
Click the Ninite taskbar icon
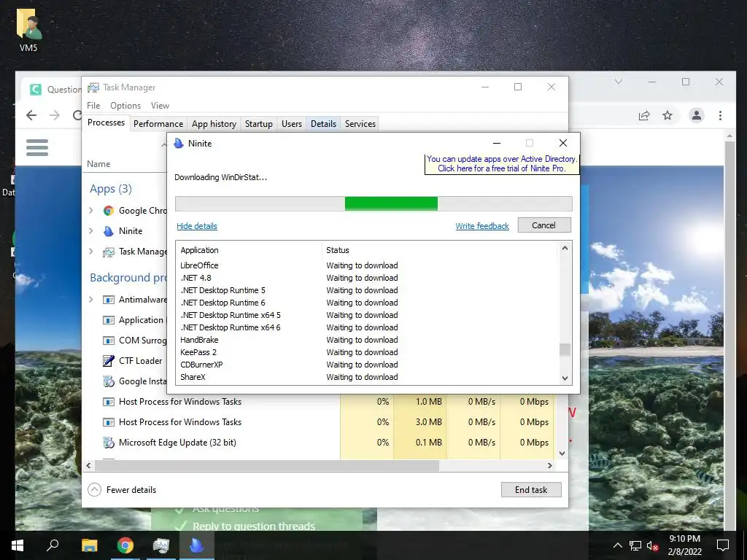coord(196,545)
